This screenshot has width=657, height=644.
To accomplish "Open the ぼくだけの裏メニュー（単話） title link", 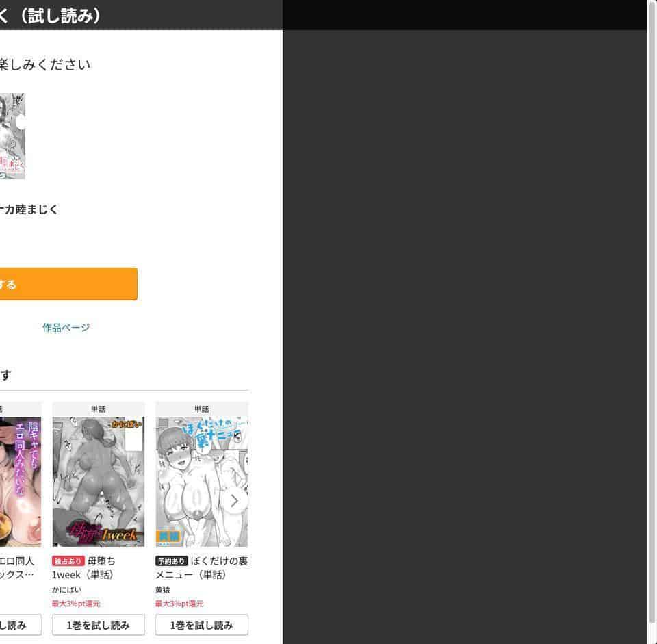I will 201,568.
